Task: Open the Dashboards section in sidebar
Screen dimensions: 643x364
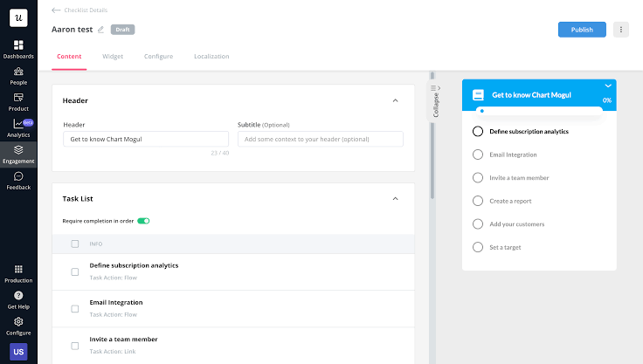Action: pos(18,45)
